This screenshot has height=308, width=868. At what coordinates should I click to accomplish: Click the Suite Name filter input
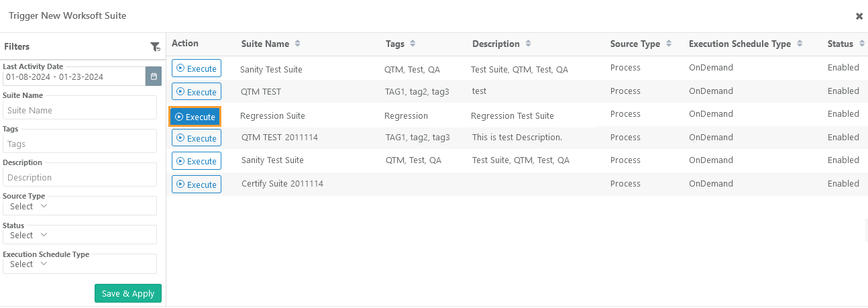(79, 110)
